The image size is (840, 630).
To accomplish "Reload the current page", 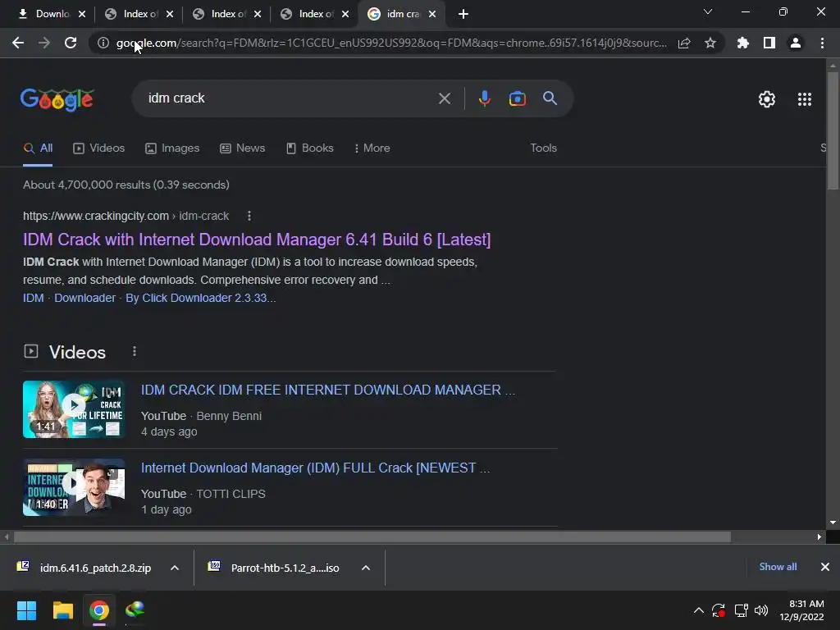I will pos(71,43).
